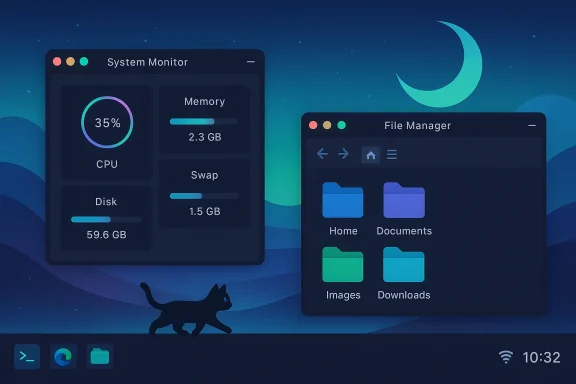This screenshot has height=384, width=576.
Task: Close the System Monitor window
Action: (x=57, y=61)
